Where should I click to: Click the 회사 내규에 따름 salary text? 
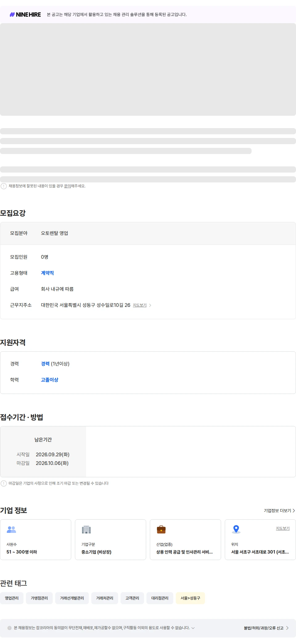(57, 289)
